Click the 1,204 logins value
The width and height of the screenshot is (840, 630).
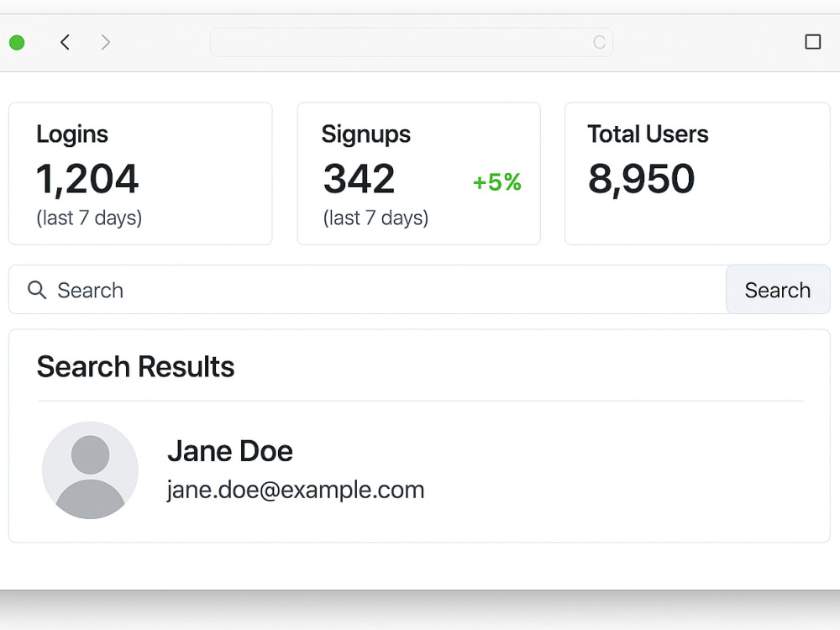tap(87, 179)
